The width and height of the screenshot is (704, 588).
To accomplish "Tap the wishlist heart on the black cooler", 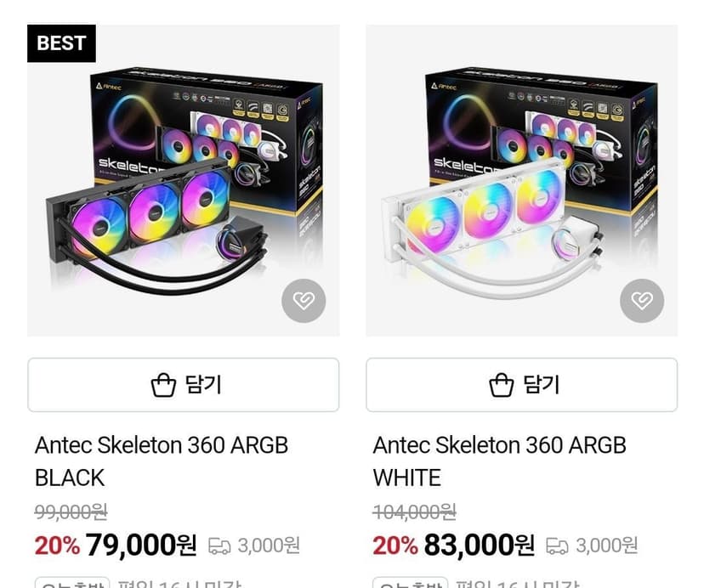I will [x=304, y=300].
